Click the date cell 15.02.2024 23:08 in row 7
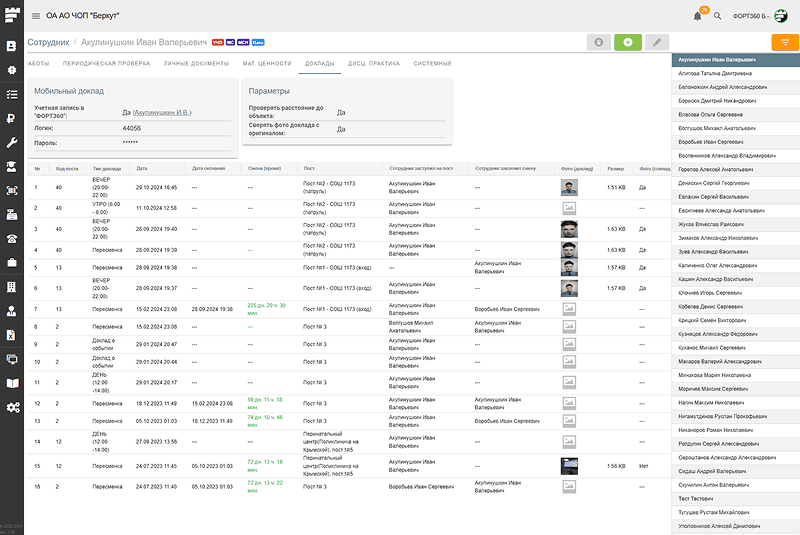Screen dimensions: 800x535 point(157,309)
